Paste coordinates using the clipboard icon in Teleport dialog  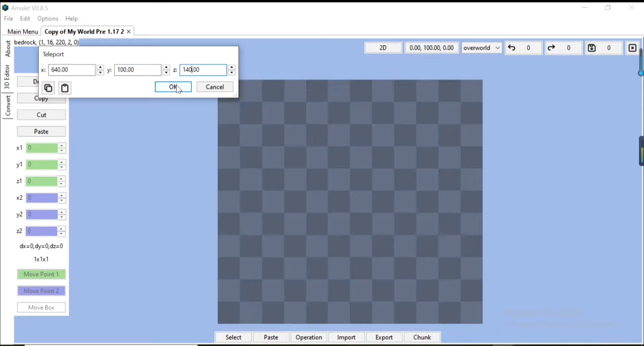coord(64,88)
